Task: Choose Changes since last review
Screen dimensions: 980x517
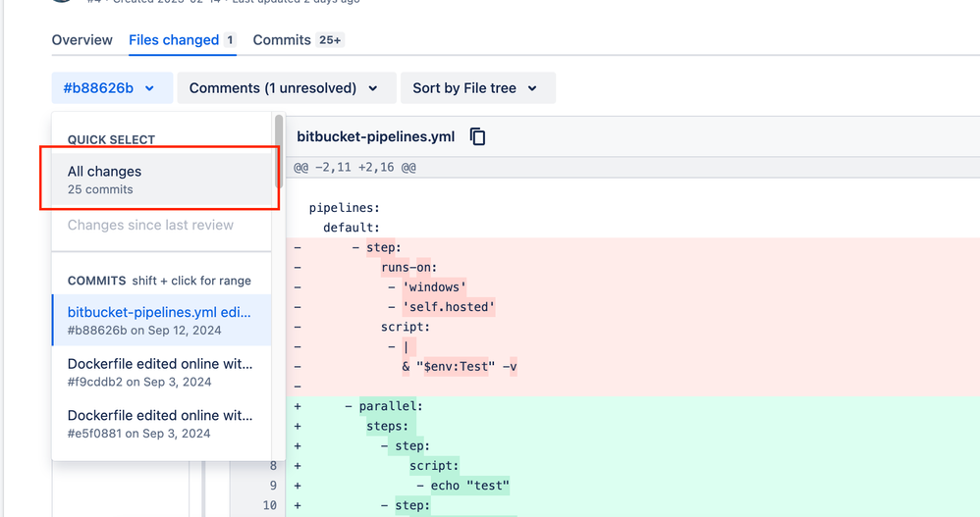Action: [150, 225]
